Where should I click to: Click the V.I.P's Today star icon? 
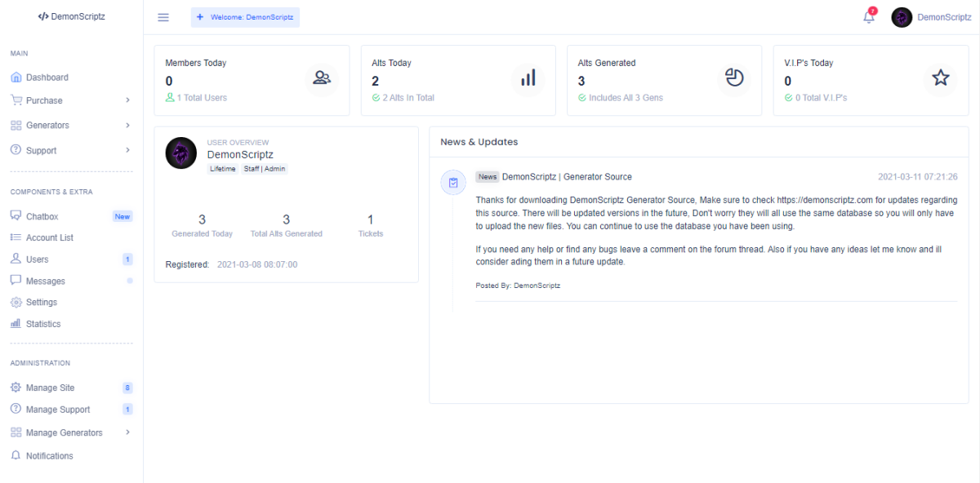tap(941, 78)
